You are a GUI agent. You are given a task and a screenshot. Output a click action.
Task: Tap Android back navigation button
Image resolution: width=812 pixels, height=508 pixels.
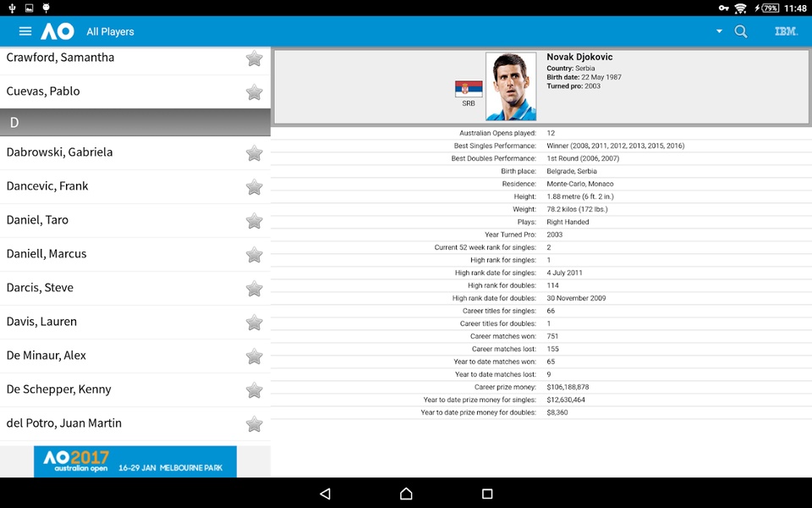[325, 494]
